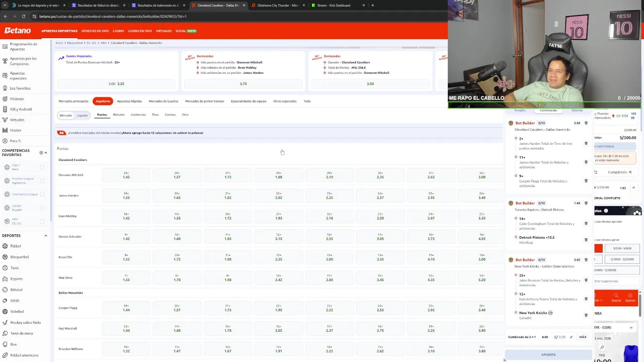Image resolution: width=644 pixels, height=362 pixels.
Task: Open the NYK - GSW match dropdown
Action: [631, 327]
